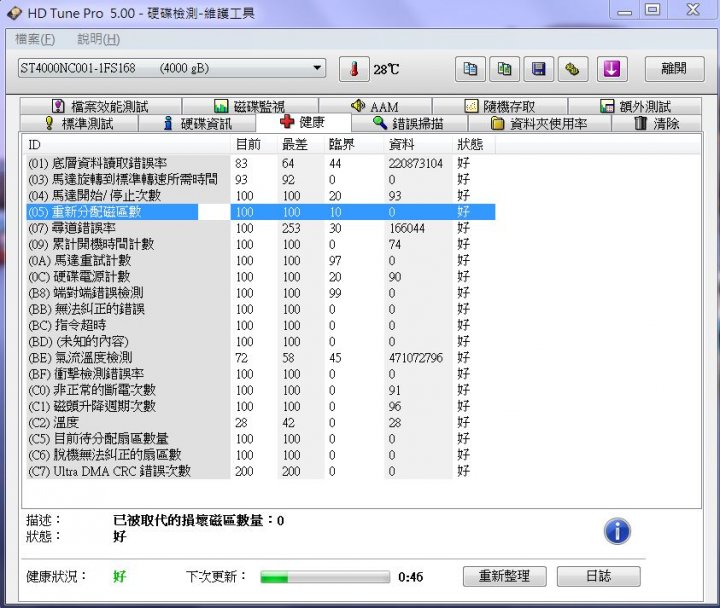Select row (C2) 溫度
This screenshot has height=608, width=720.
coord(261,422)
